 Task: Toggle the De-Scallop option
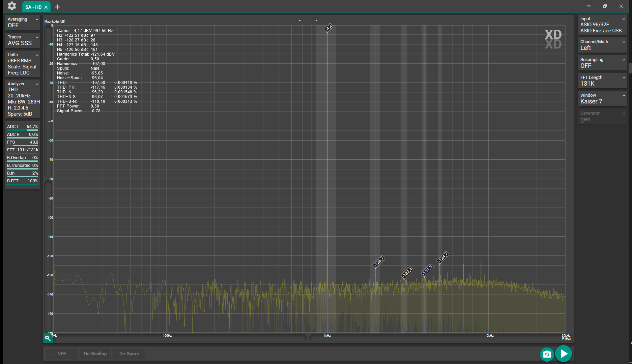pyautogui.click(x=95, y=354)
